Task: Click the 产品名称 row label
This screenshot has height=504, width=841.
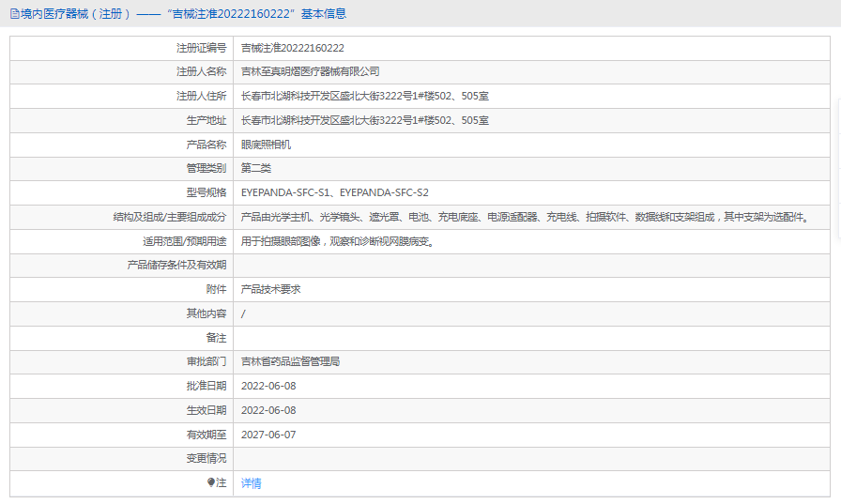Action: tap(206, 145)
